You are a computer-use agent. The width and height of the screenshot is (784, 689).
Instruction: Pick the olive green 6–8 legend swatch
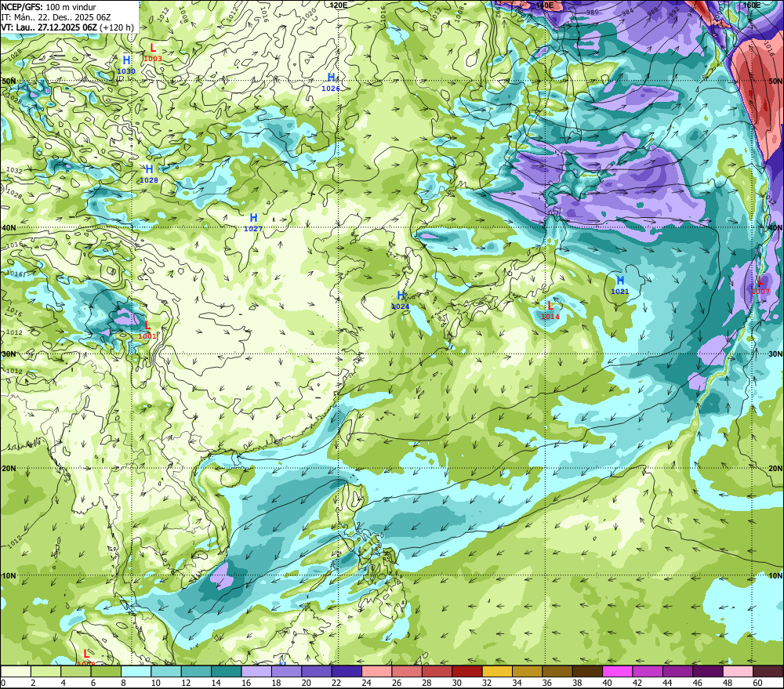[x=106, y=672]
